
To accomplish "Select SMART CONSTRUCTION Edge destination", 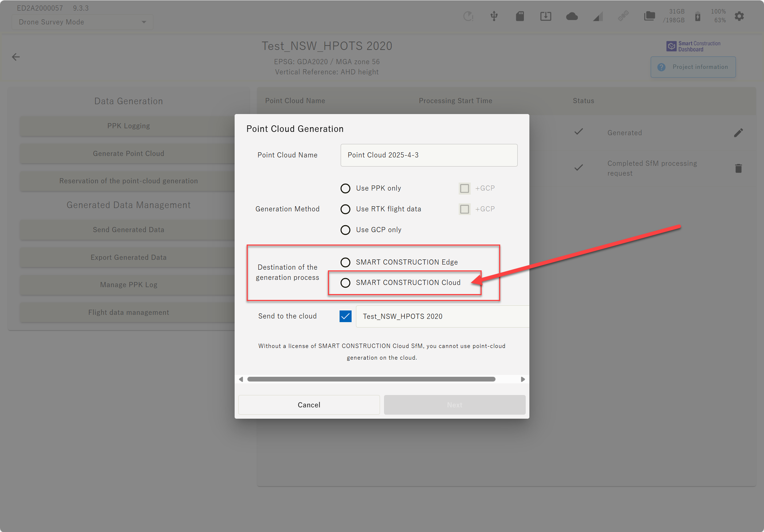I will pyautogui.click(x=345, y=262).
